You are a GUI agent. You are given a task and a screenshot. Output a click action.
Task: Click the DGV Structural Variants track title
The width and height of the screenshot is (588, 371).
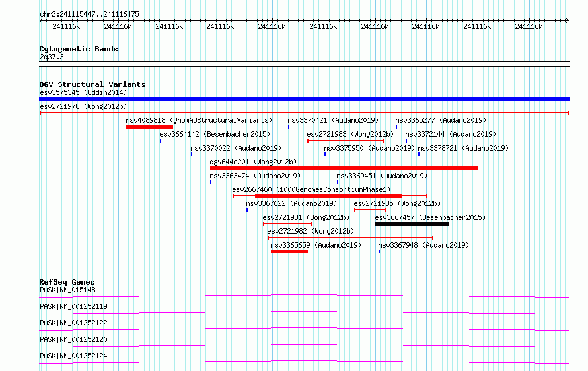pyautogui.click(x=92, y=84)
